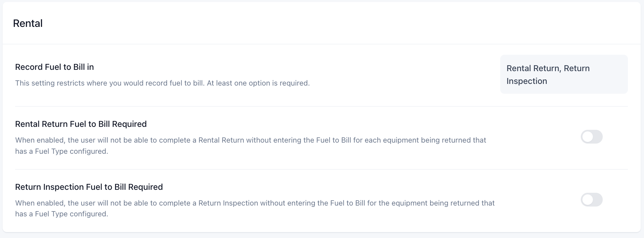Open the Record Fuel to Bill in dropdown

[x=563, y=74]
